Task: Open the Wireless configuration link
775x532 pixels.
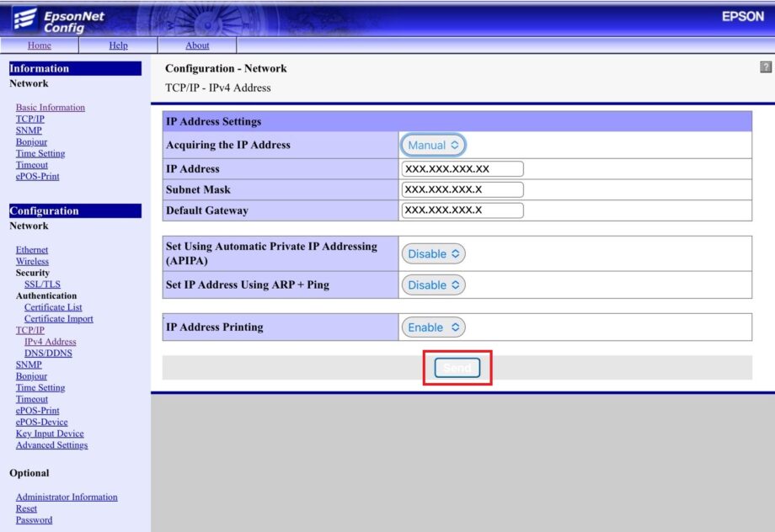Action: click(x=32, y=262)
